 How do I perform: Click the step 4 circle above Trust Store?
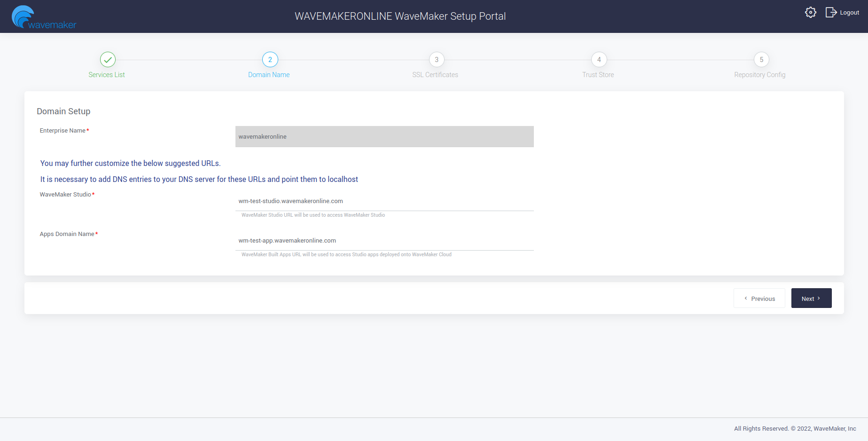pos(598,60)
